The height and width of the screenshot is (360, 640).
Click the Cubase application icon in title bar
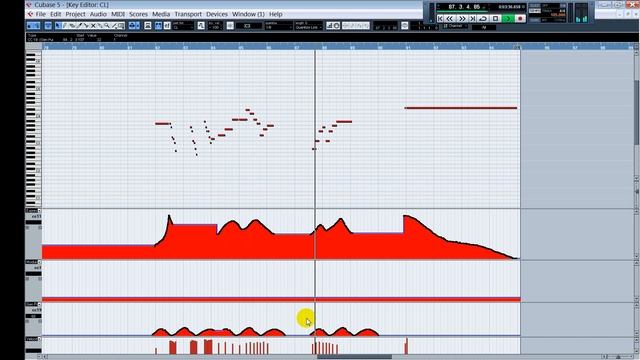tap(29, 5)
